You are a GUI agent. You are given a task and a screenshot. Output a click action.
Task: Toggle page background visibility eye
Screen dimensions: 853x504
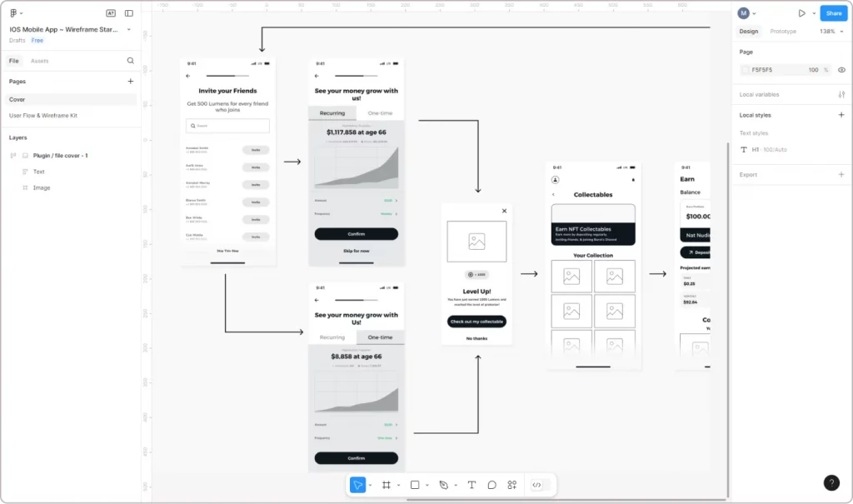(x=841, y=70)
